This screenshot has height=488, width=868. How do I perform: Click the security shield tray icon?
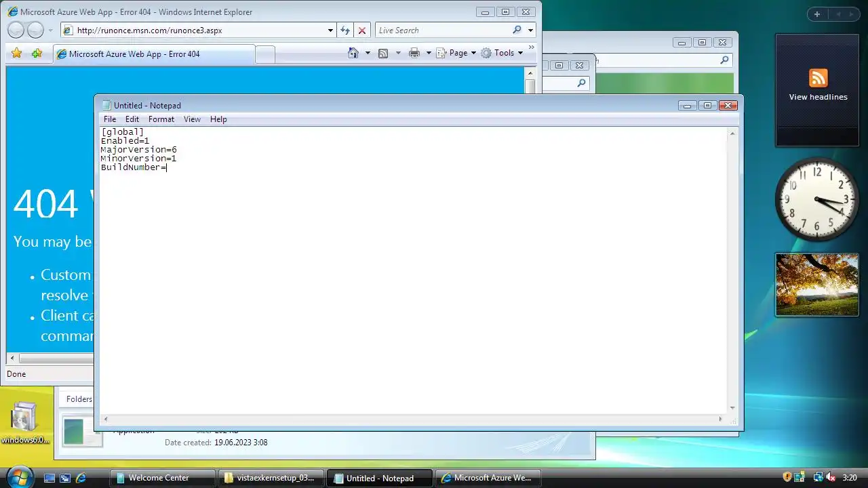tap(787, 477)
